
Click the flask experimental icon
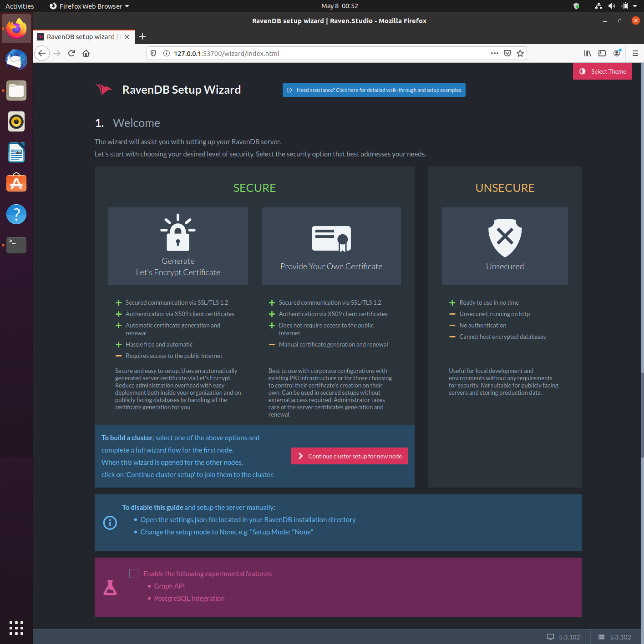click(110, 588)
